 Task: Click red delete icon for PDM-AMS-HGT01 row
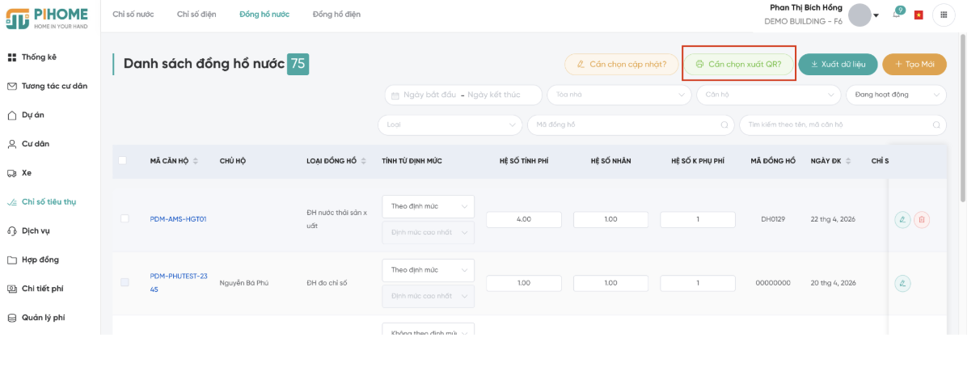(922, 219)
